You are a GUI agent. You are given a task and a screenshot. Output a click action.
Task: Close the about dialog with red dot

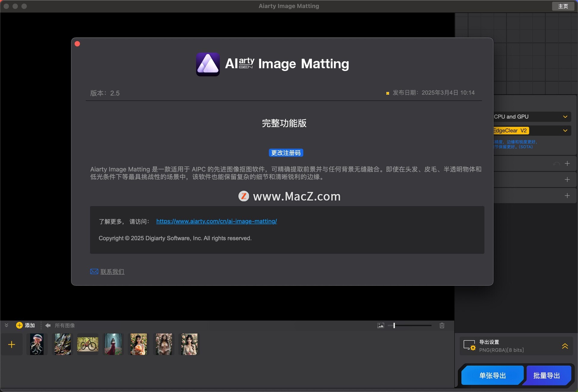pos(77,44)
